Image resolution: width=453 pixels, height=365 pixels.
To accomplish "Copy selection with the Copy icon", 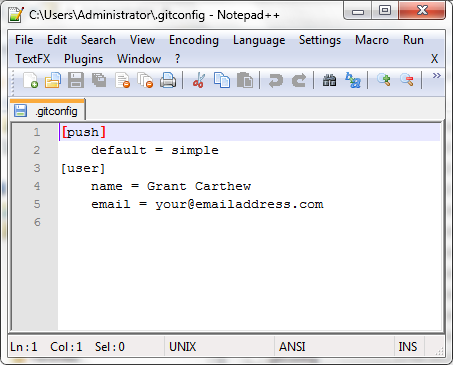I will [x=222, y=80].
